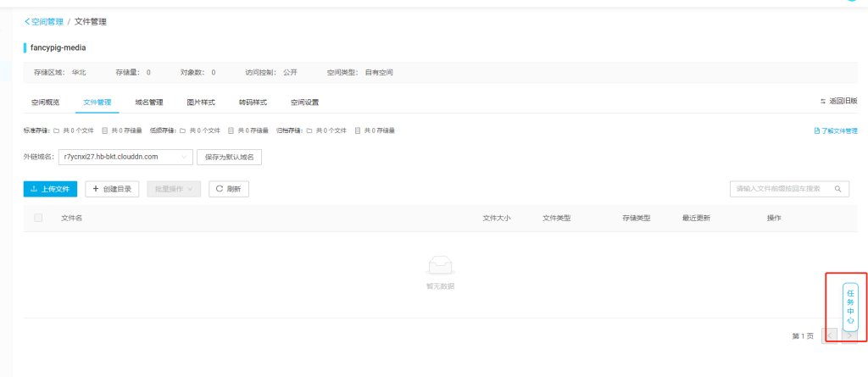Click the 最近更新 column header
The height and width of the screenshot is (377, 868).
pos(697,218)
